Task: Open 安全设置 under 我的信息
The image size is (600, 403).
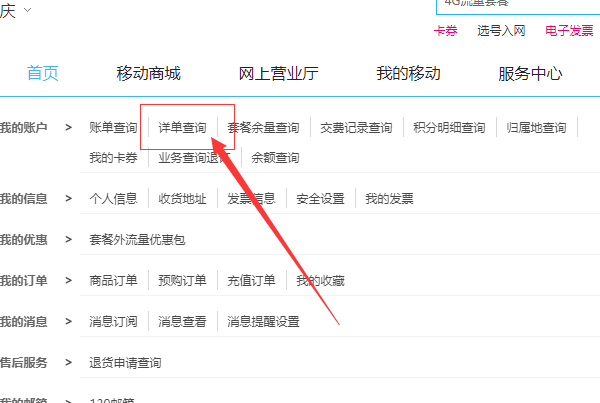Action: pos(321,199)
